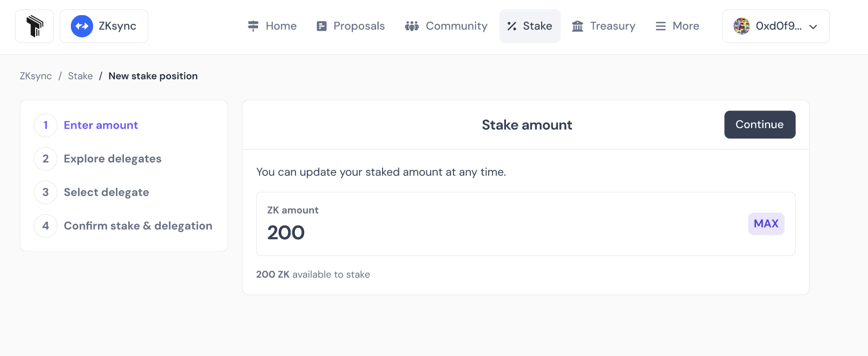Click the wallet avatar image
The height and width of the screenshot is (356, 868).
pyautogui.click(x=741, y=26)
